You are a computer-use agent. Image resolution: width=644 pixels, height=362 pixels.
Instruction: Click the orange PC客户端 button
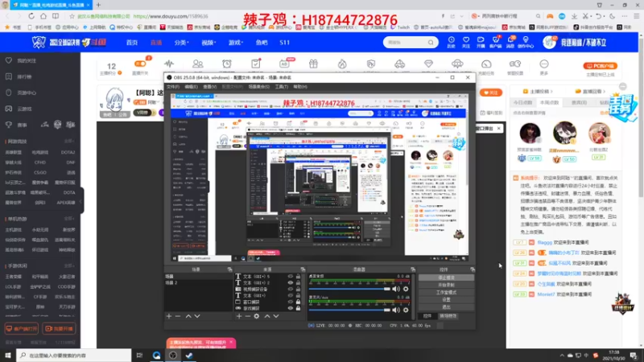(600, 66)
